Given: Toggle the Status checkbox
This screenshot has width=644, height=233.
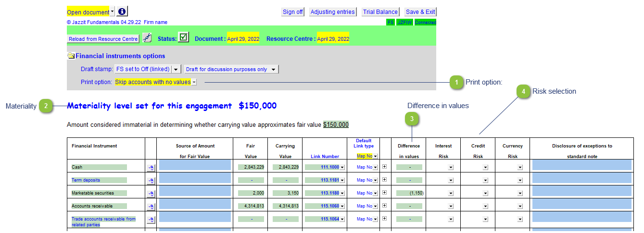Looking at the screenshot, I should point(183,38).
